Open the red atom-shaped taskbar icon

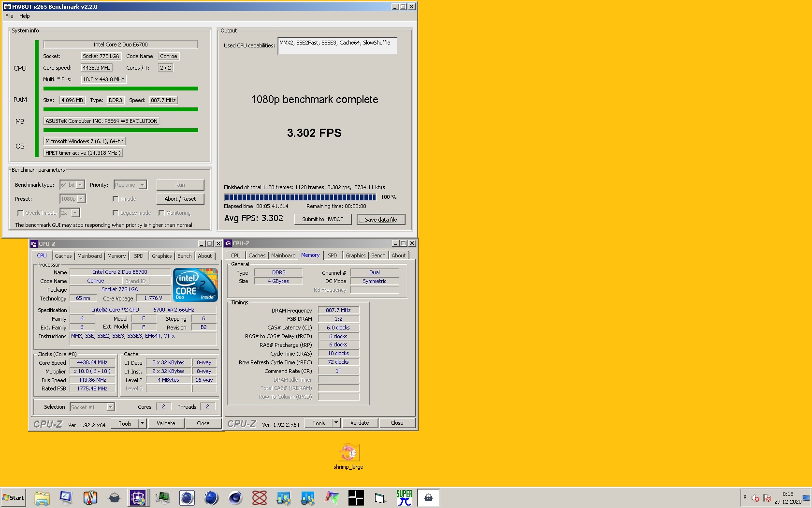tap(260, 498)
